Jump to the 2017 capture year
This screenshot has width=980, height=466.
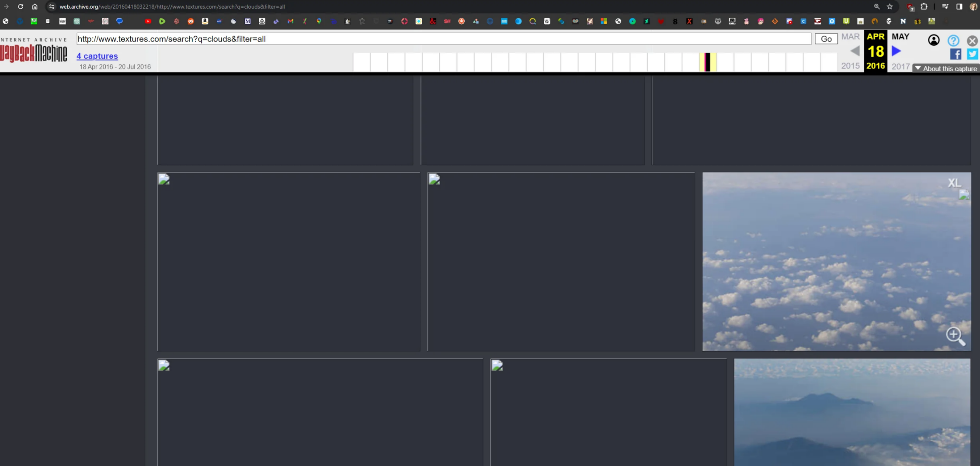click(900, 66)
